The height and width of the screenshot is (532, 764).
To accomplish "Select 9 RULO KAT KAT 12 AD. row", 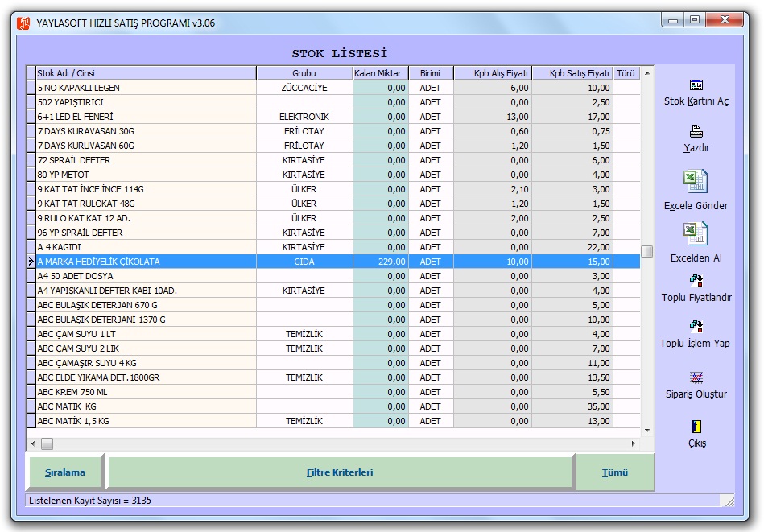I will pyautogui.click(x=333, y=218).
